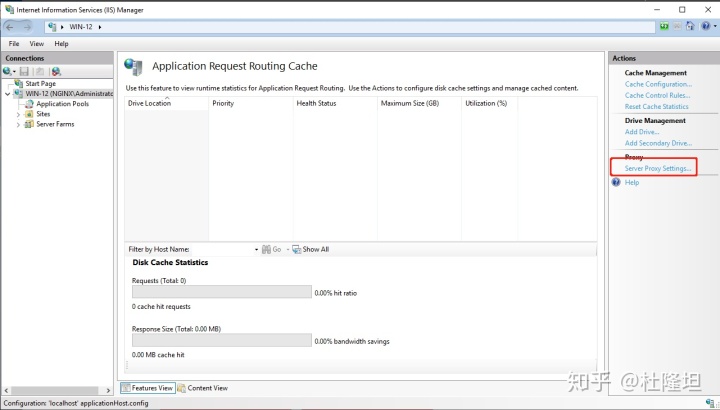Sort by the Maximum Size (GB) column
The height and width of the screenshot is (410, 720).
(419, 103)
